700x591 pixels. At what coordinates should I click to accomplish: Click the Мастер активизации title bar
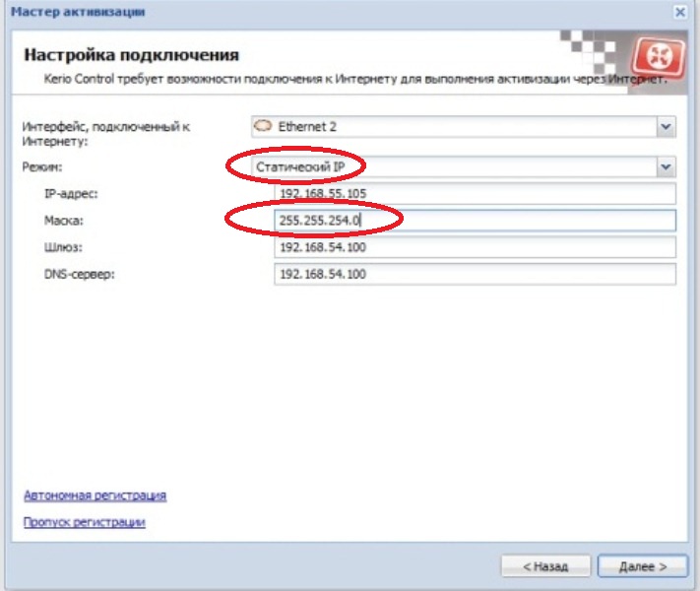click(295, 12)
